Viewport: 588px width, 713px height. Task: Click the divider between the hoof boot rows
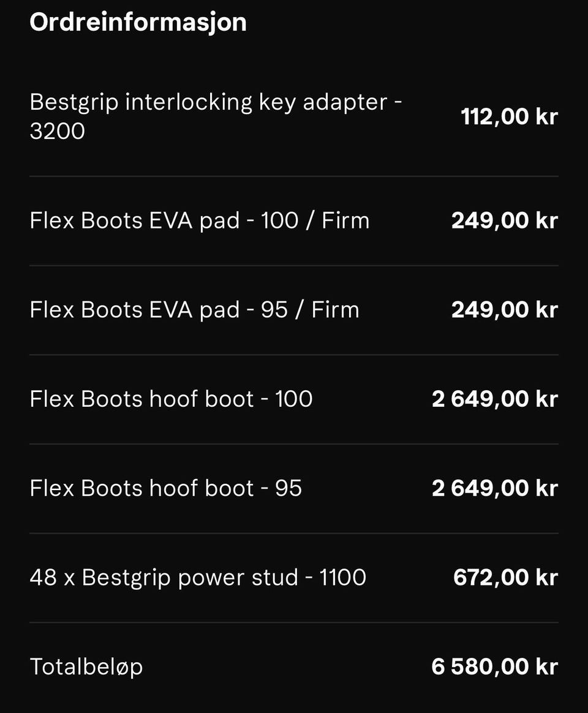pos(294,444)
